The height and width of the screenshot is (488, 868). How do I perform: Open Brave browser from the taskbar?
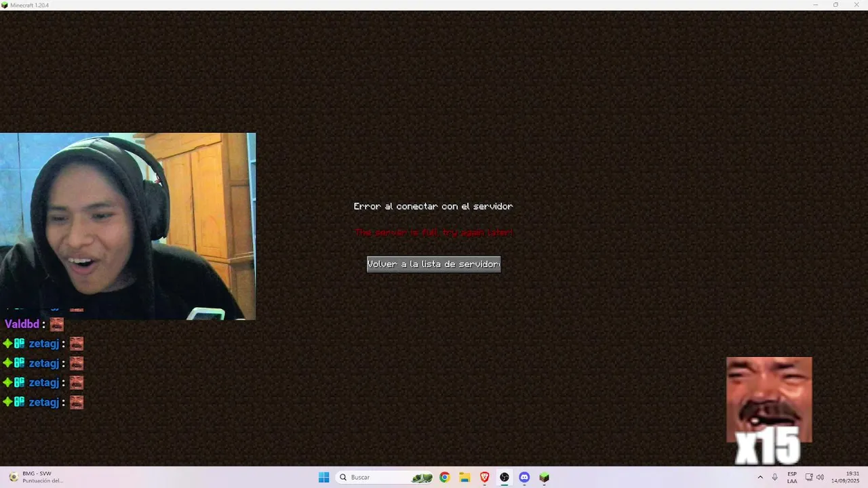pos(484,477)
